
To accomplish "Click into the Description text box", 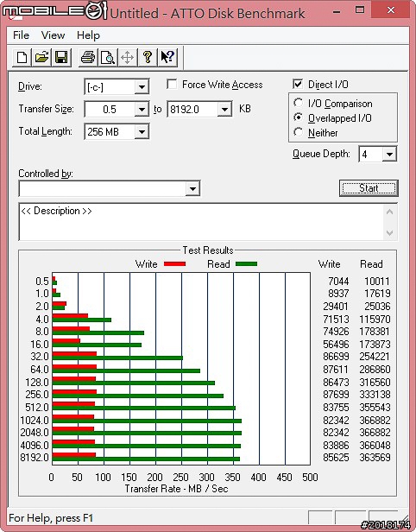I will tap(202, 222).
